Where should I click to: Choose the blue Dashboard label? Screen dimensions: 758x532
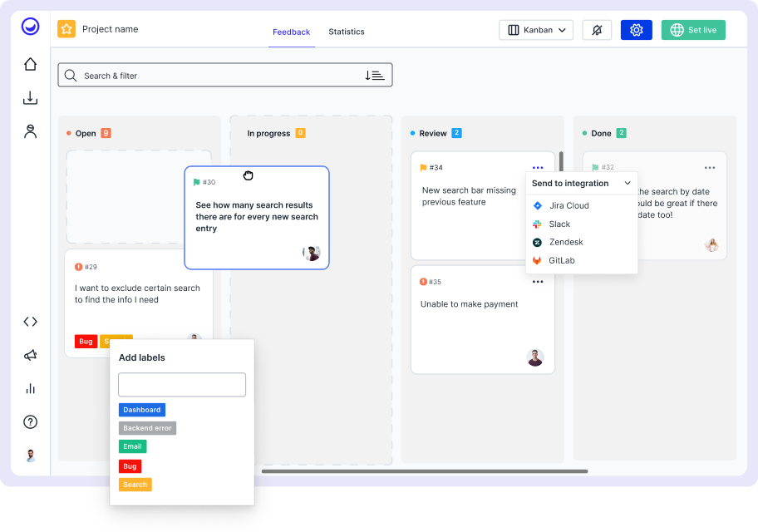(142, 410)
